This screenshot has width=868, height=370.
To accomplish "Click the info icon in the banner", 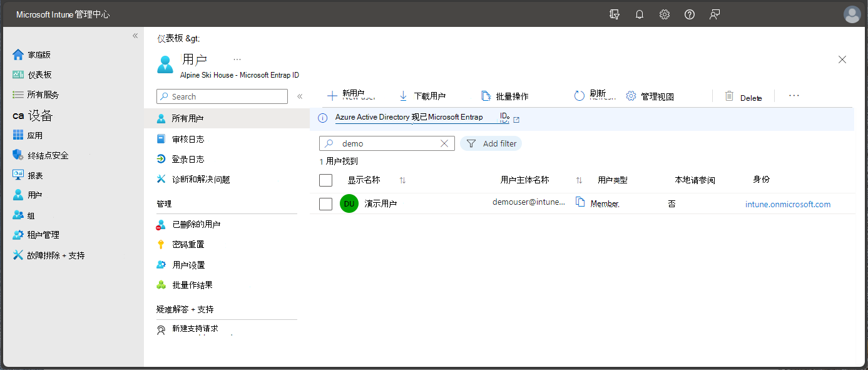I will pyautogui.click(x=323, y=118).
